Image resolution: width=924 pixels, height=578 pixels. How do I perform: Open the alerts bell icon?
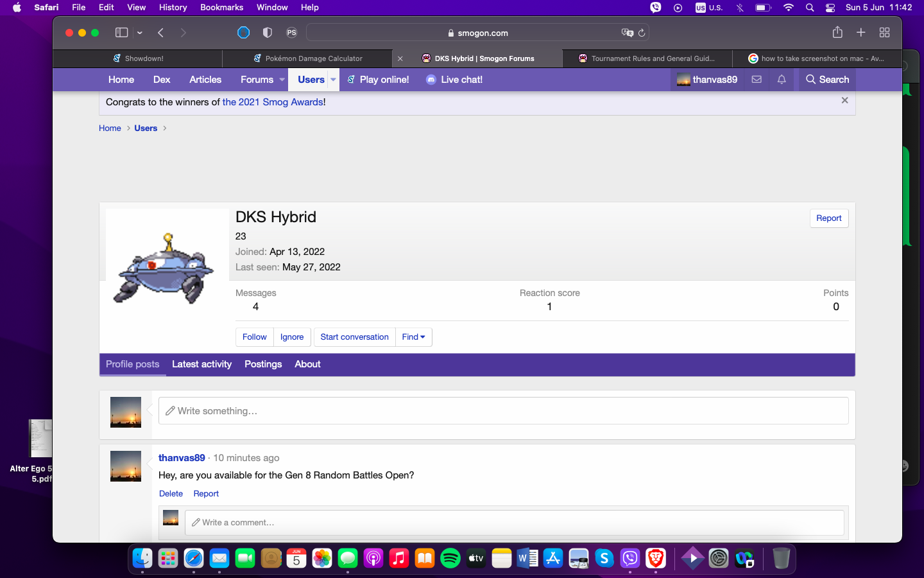click(782, 80)
